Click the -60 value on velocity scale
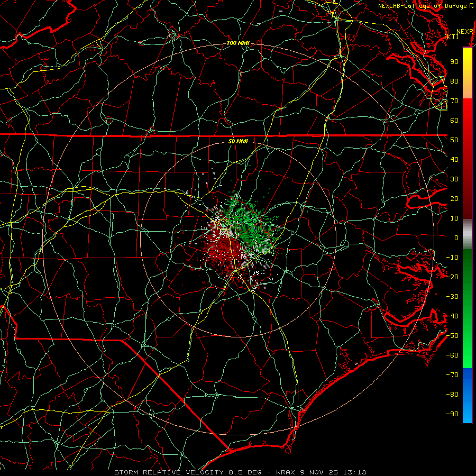This screenshot has width=476, height=476. click(x=452, y=355)
